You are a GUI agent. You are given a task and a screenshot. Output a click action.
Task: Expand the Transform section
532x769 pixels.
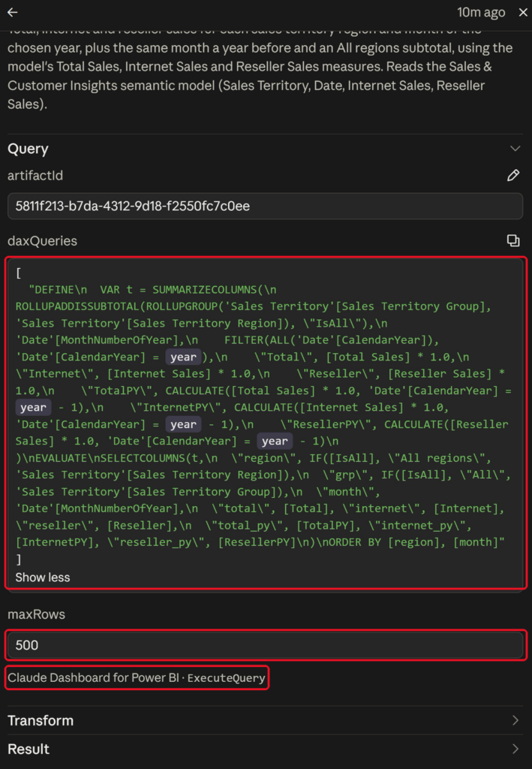[x=266, y=720]
